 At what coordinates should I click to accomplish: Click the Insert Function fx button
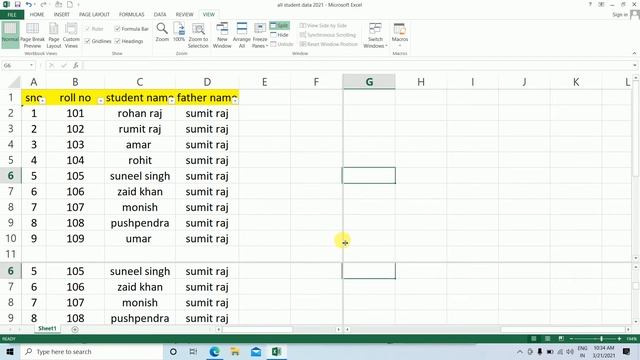pyautogui.click(x=76, y=65)
